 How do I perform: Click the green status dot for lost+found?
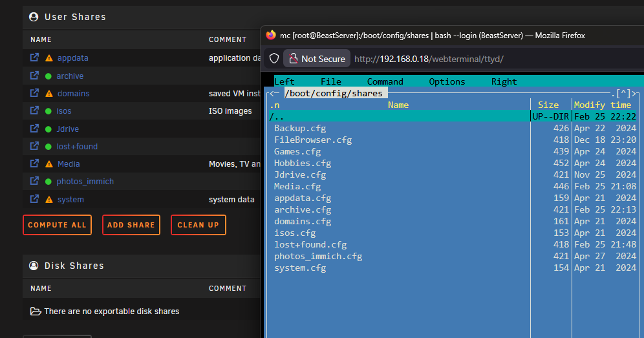click(x=48, y=147)
